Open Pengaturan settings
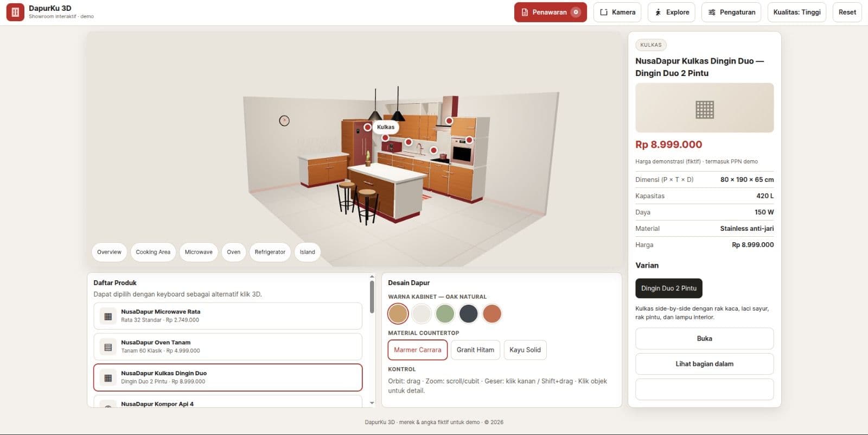The height and width of the screenshot is (435, 868). 731,12
